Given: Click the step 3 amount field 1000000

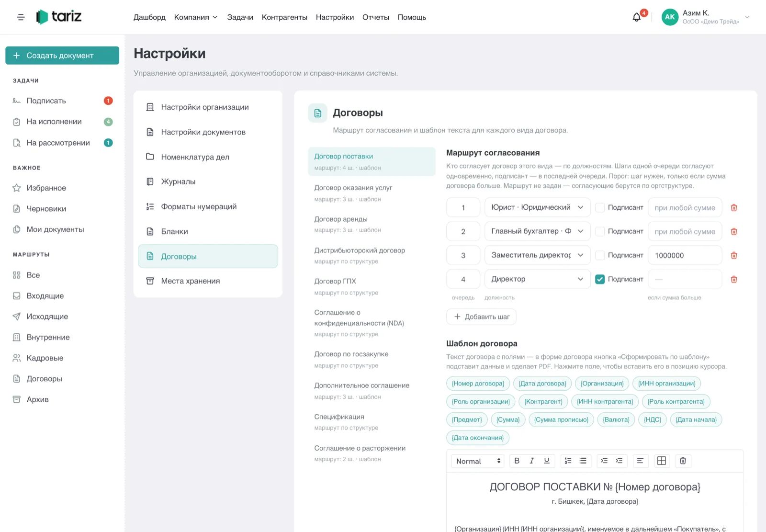Looking at the screenshot, I should (x=685, y=255).
